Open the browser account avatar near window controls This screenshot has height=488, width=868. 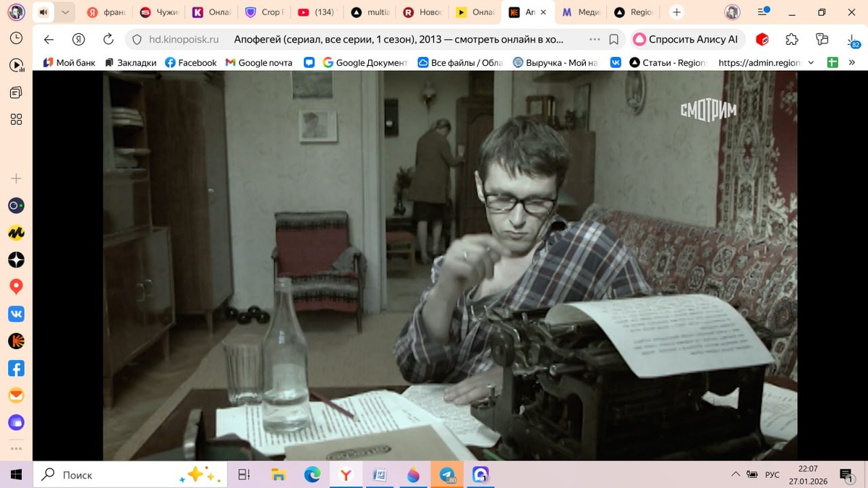(733, 12)
